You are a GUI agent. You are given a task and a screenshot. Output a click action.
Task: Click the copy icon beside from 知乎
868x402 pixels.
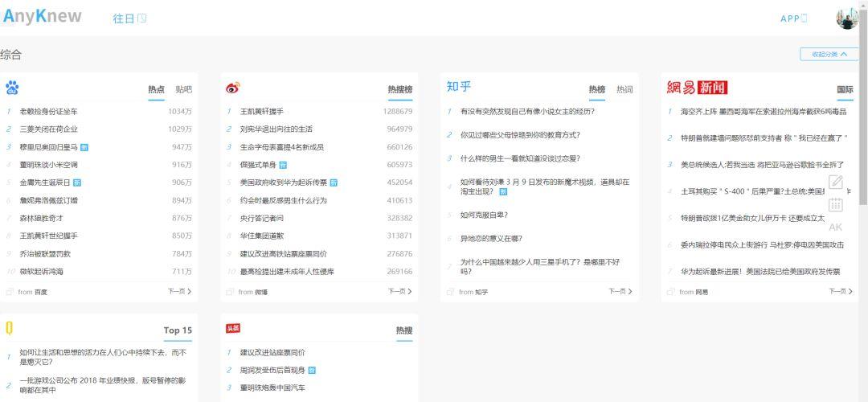pyautogui.click(x=450, y=292)
